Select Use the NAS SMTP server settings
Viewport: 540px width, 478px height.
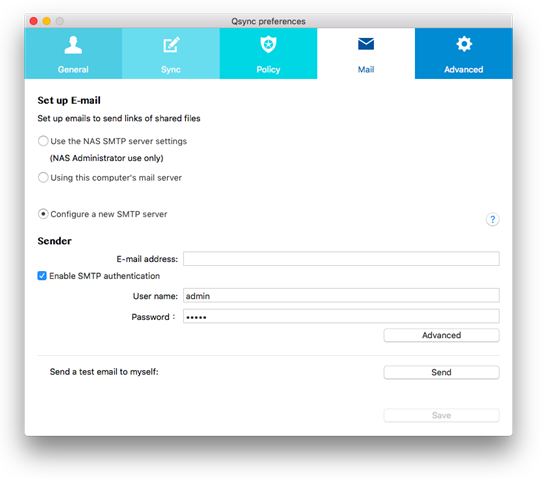coord(43,141)
